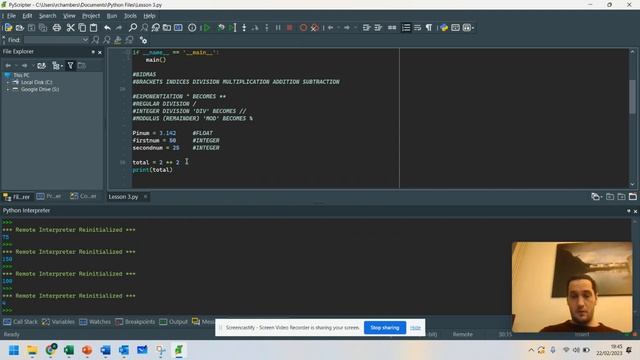Click the Python engine icon in toolbar
Screen dimensions: 640x360
(444, 28)
